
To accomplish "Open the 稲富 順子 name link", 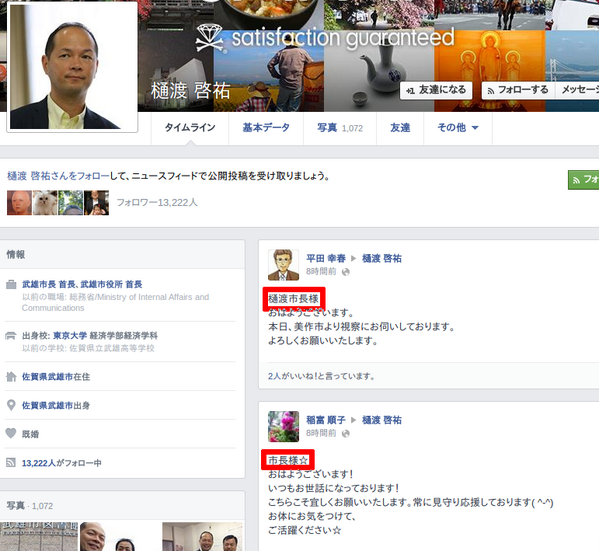I will pyautogui.click(x=326, y=420).
